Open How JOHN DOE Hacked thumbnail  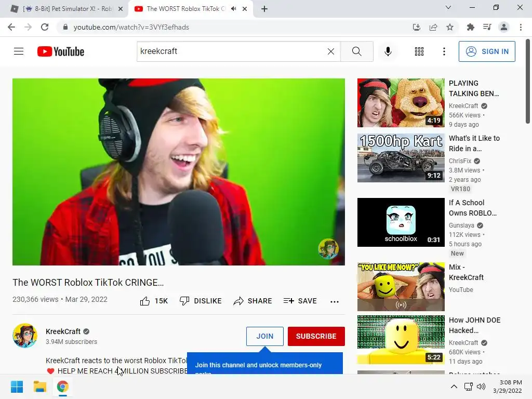tap(401, 340)
